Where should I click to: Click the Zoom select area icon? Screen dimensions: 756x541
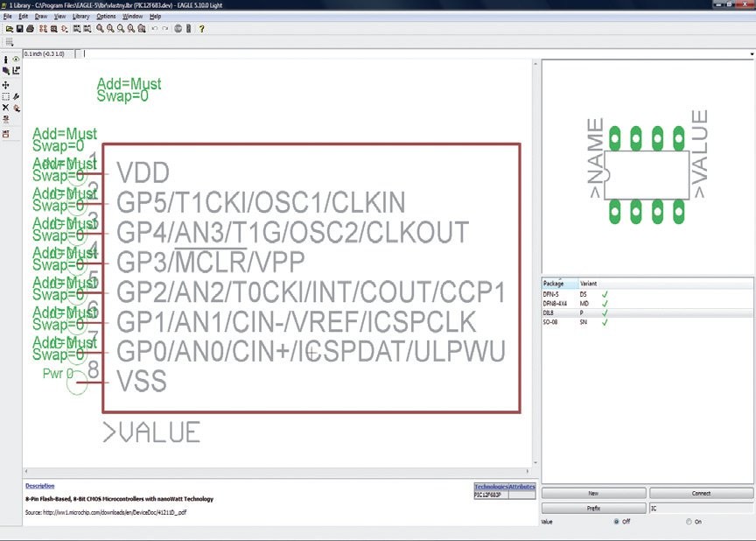[141, 29]
